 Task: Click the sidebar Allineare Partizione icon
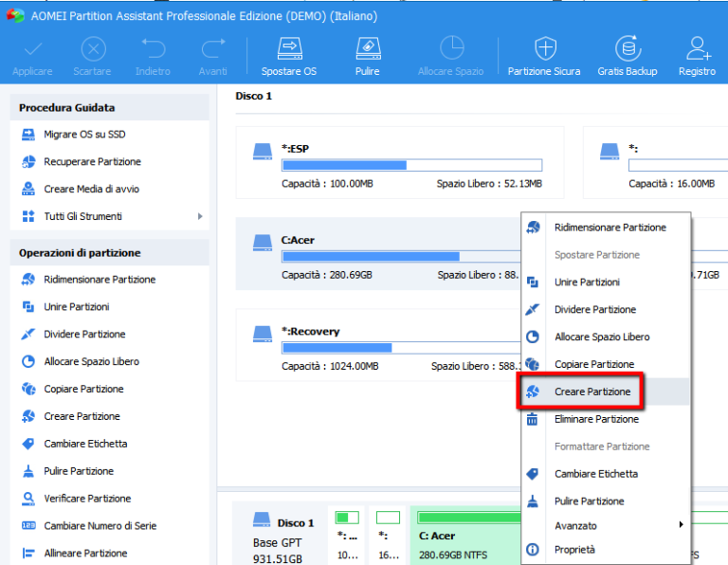(28, 554)
